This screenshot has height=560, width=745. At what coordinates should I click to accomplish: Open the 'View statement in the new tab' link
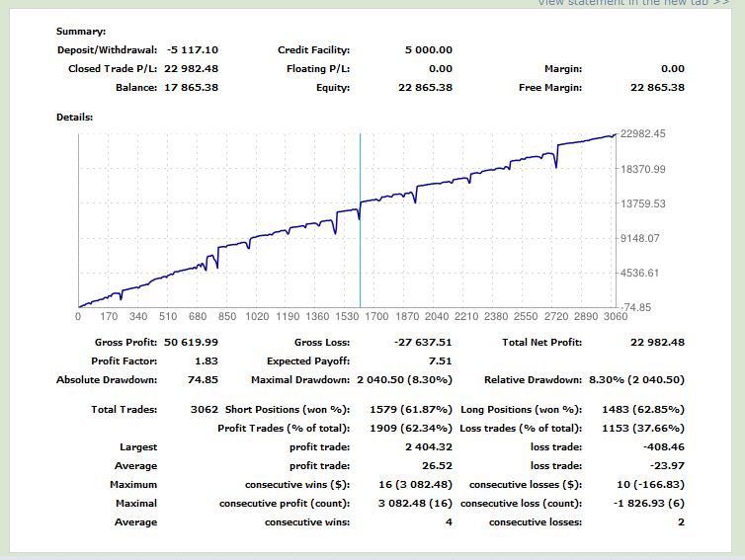(633, 2)
